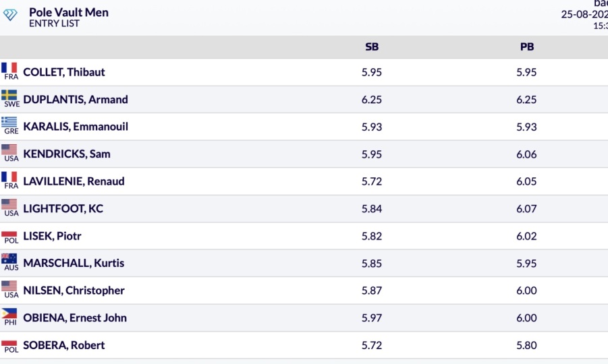This screenshot has height=364, width=608.
Task: Open athlete KENDRICKS, Sam's name
Action: [x=67, y=154]
